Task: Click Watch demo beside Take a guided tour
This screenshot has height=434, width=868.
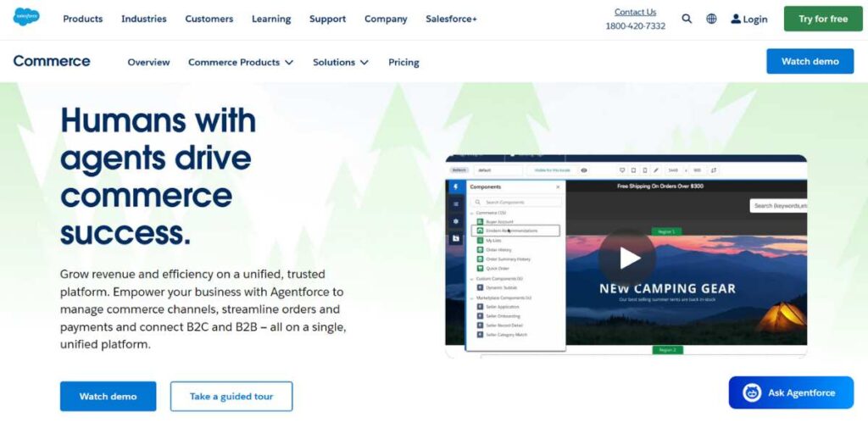Action: [x=108, y=397]
